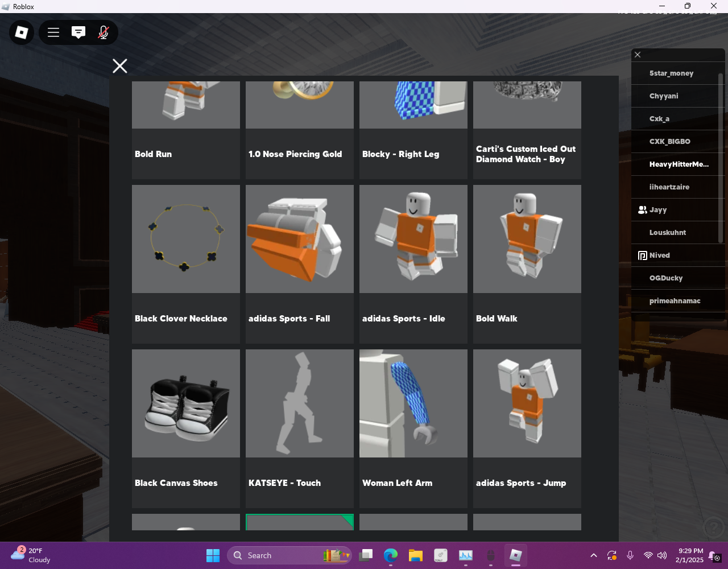Click the sync status tray icon
The image size is (728, 569).
(x=612, y=555)
